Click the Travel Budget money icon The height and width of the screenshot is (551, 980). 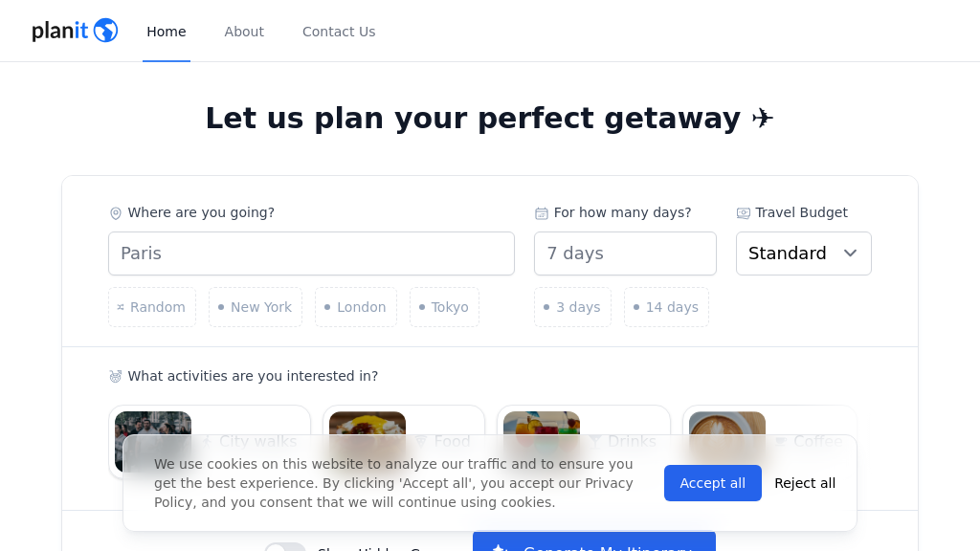click(x=744, y=213)
